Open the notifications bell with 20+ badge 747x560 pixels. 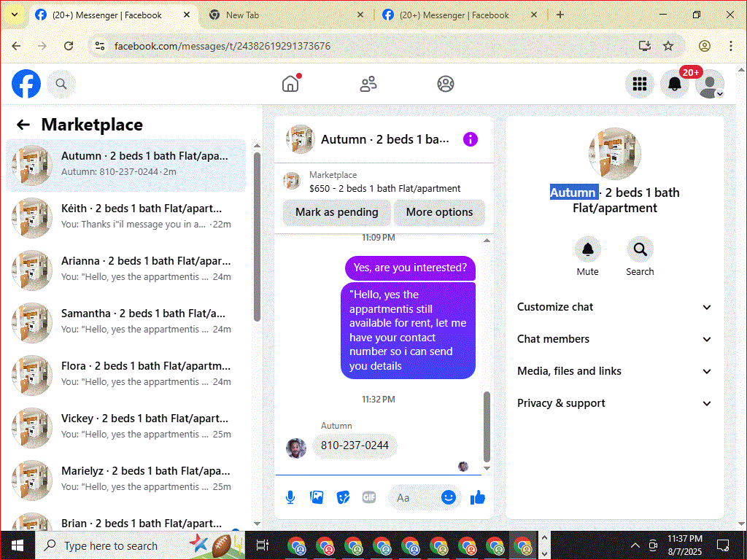(675, 84)
